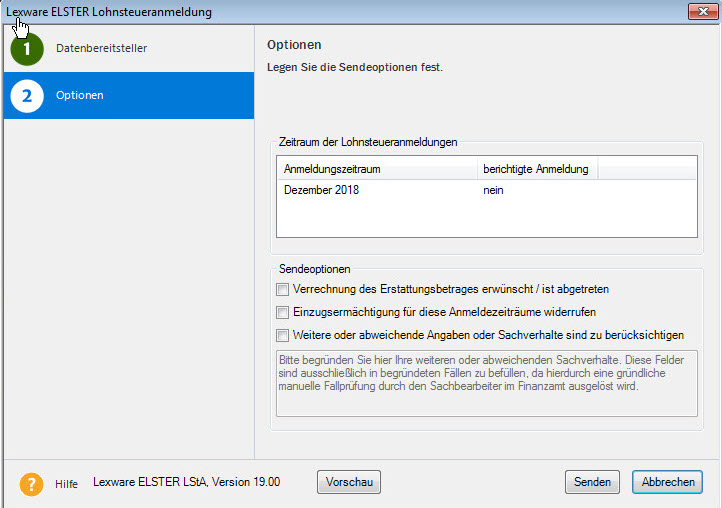The height and width of the screenshot is (508, 722).
Task: Toggle Einzugsermächtigung widerrufen checkbox
Action: (282, 312)
